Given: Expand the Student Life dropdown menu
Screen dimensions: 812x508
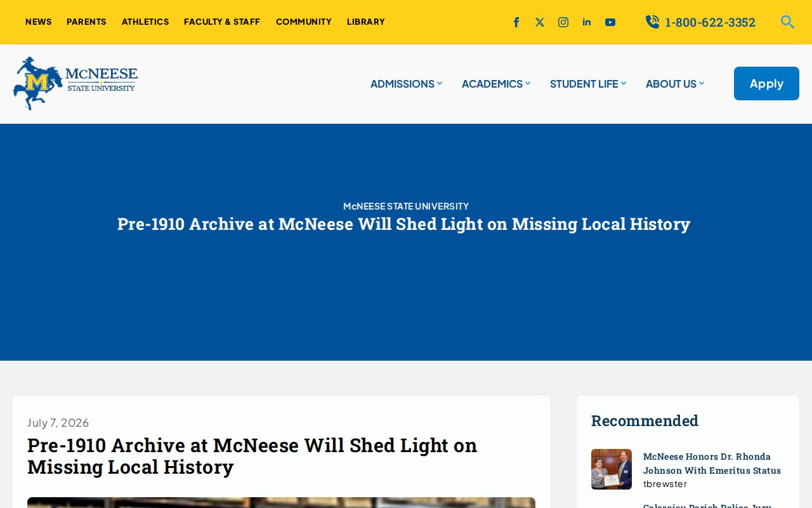Looking at the screenshot, I should click(588, 84).
